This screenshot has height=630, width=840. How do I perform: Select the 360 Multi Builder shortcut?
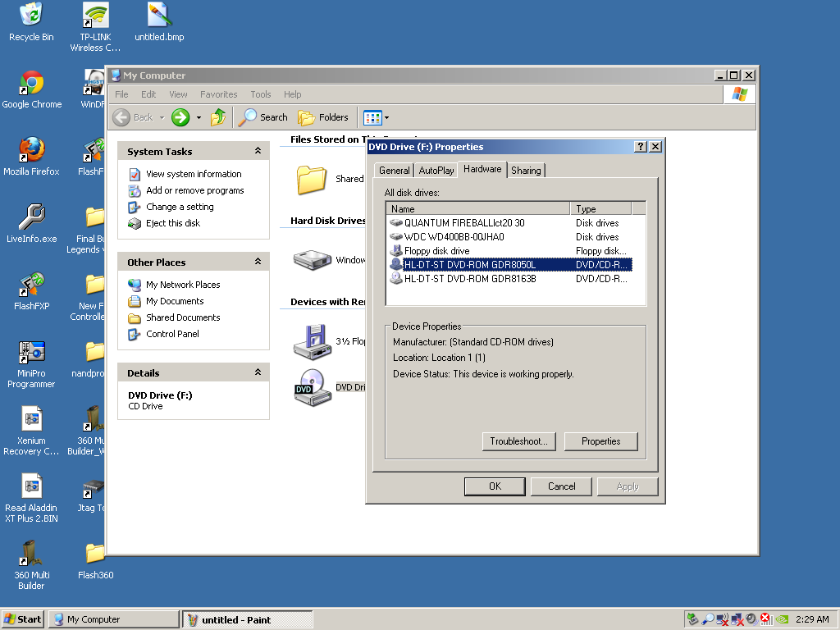point(32,566)
